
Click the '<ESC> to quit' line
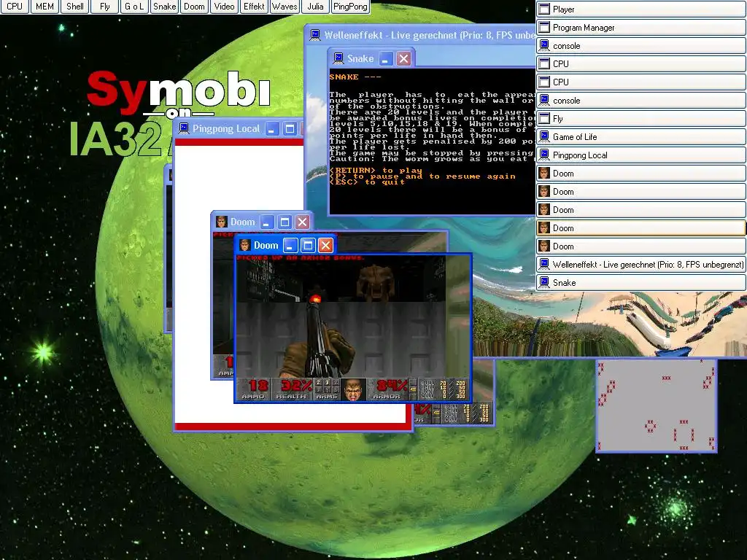(368, 182)
